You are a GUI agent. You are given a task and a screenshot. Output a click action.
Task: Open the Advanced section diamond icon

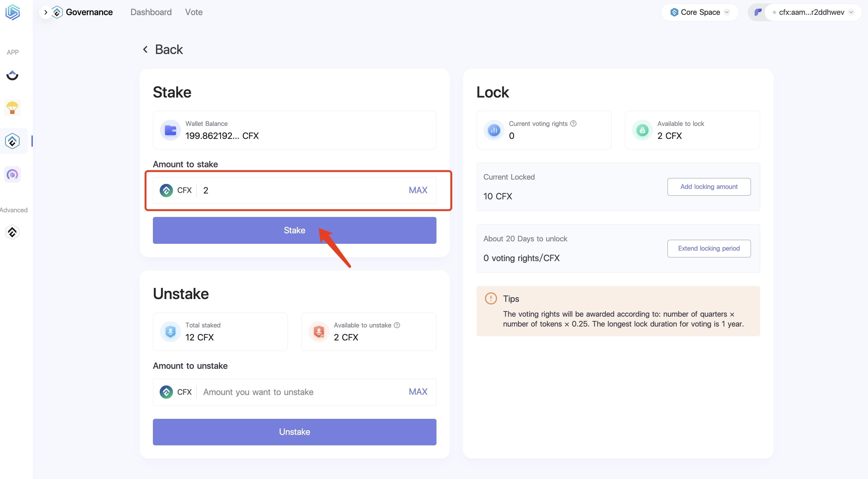[12, 232]
